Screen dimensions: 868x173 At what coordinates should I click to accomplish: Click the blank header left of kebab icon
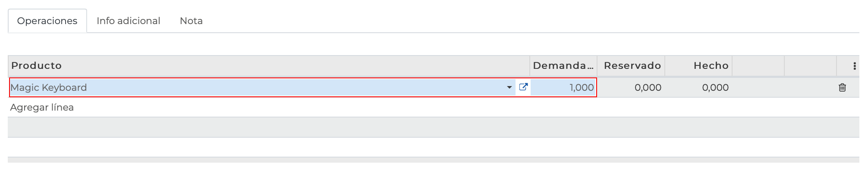point(810,65)
